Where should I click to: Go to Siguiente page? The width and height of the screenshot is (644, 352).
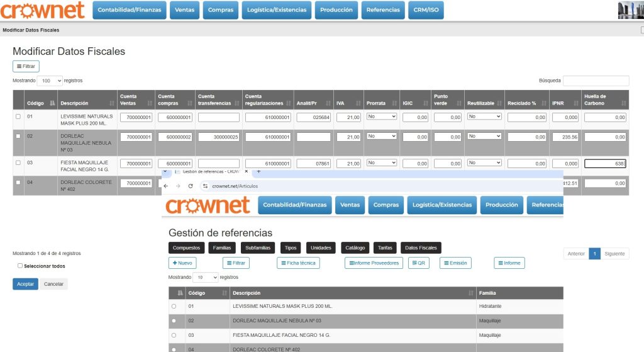[x=614, y=254]
